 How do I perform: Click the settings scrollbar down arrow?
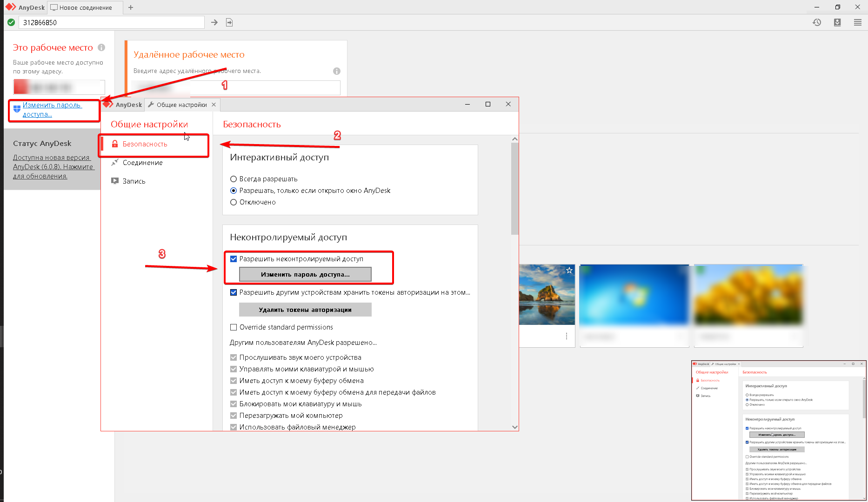pos(515,427)
